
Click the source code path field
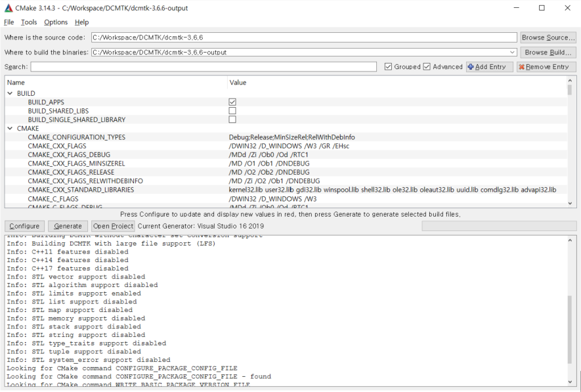coord(304,37)
